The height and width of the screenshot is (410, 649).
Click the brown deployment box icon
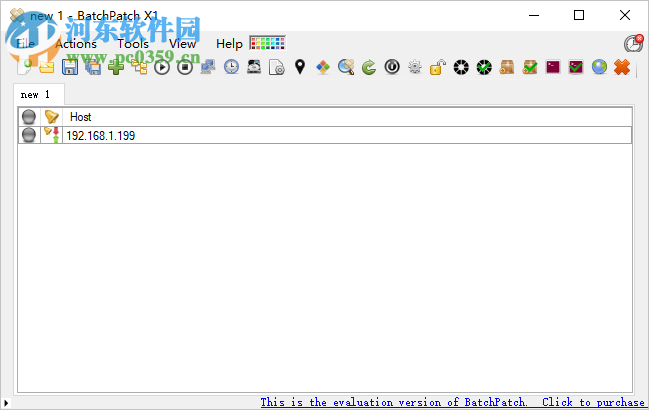507,67
